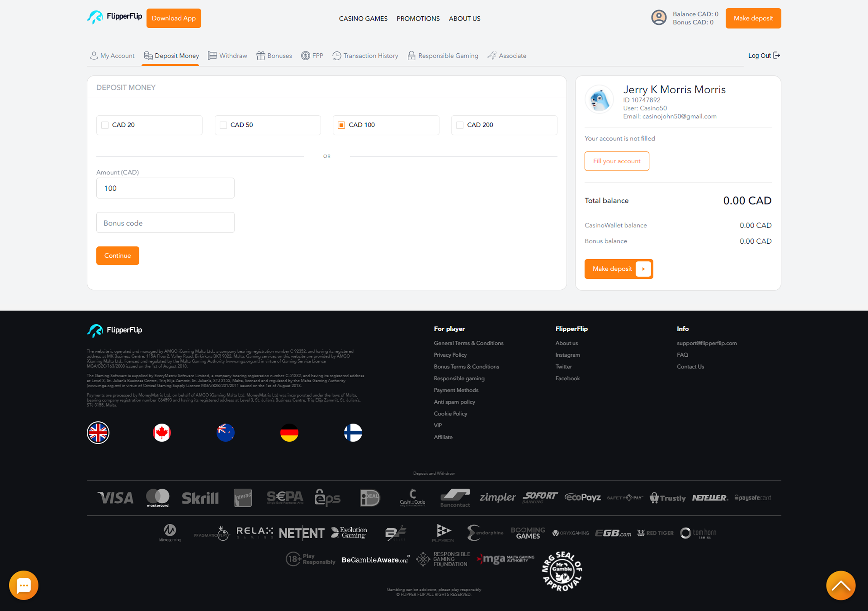Click the Neteller payment logo
The width and height of the screenshot is (868, 611).
click(710, 498)
